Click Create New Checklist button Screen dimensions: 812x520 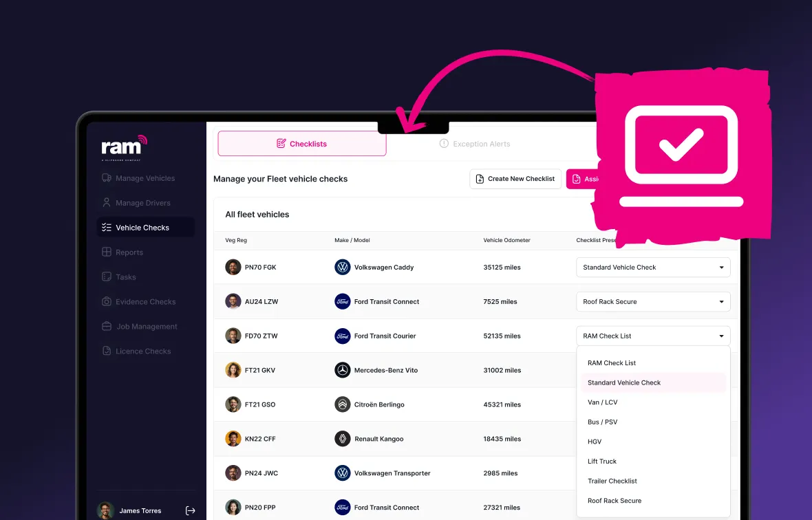pos(515,179)
